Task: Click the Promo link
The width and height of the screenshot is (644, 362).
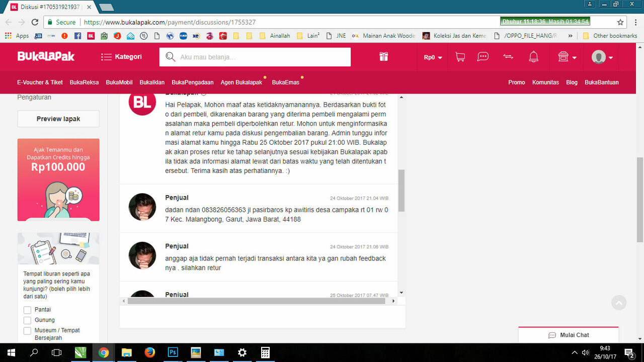Action: coord(516,82)
